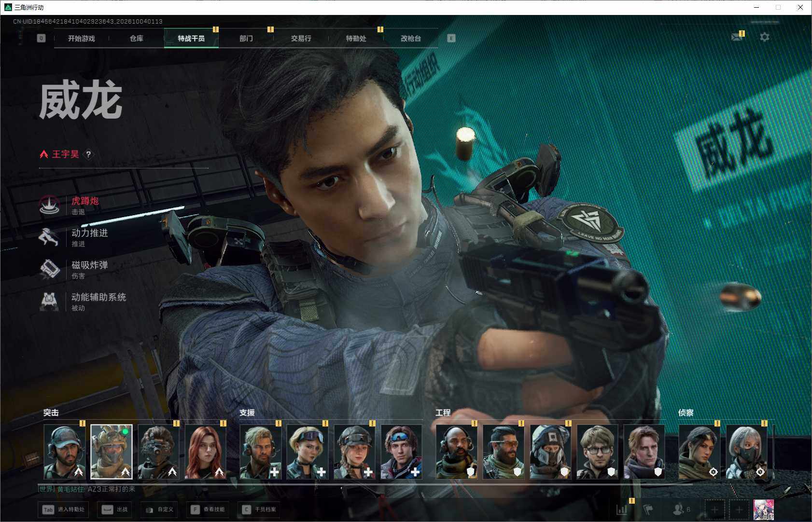Click the 出战 deploy button
Image resolution: width=812 pixels, height=522 pixels.
coord(115,509)
